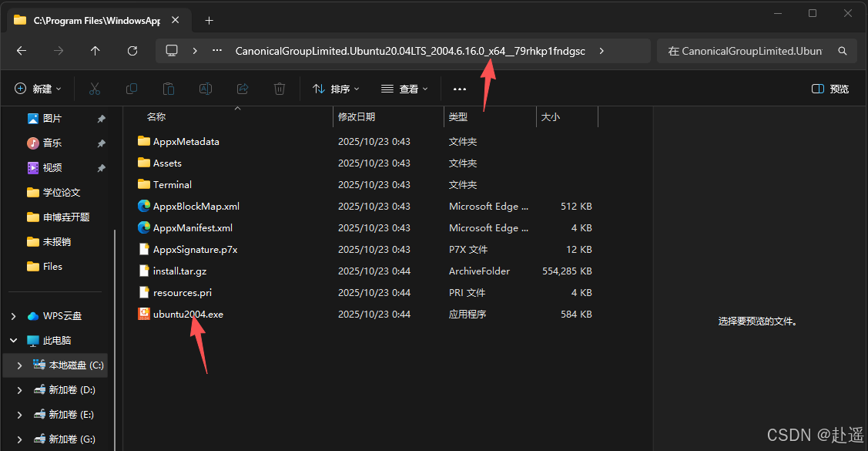Click the Forward navigation arrow
This screenshot has height=451, width=868.
point(58,51)
